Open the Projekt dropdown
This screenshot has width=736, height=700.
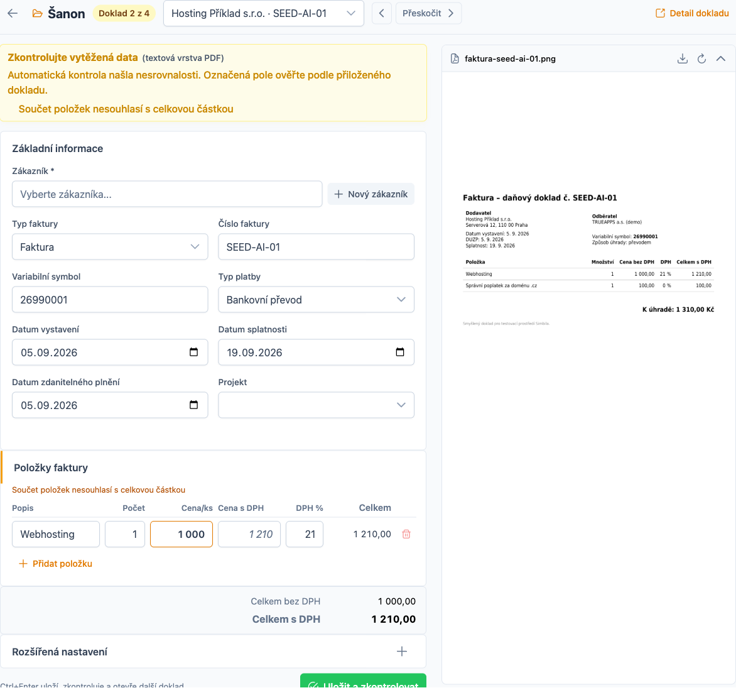point(316,405)
